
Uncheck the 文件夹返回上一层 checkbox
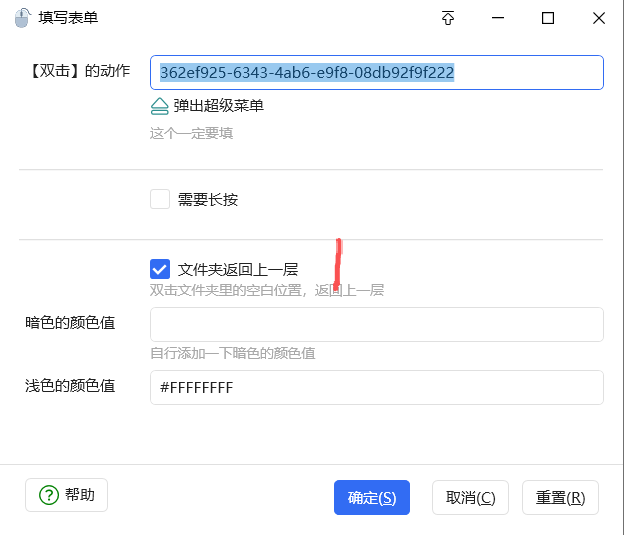click(160, 269)
